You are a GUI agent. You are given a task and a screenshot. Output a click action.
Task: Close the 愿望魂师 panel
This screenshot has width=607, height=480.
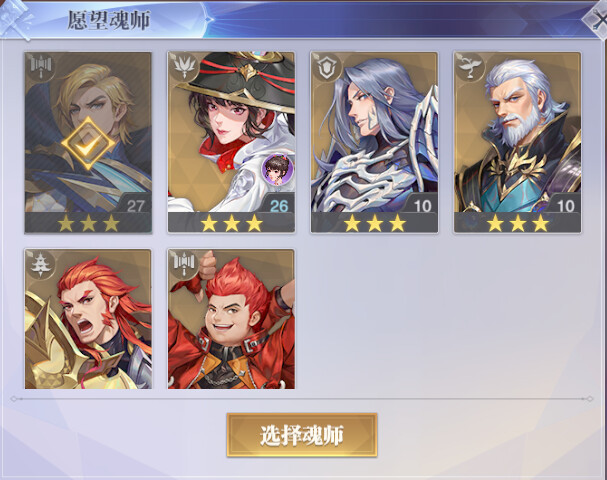click(x=597, y=19)
